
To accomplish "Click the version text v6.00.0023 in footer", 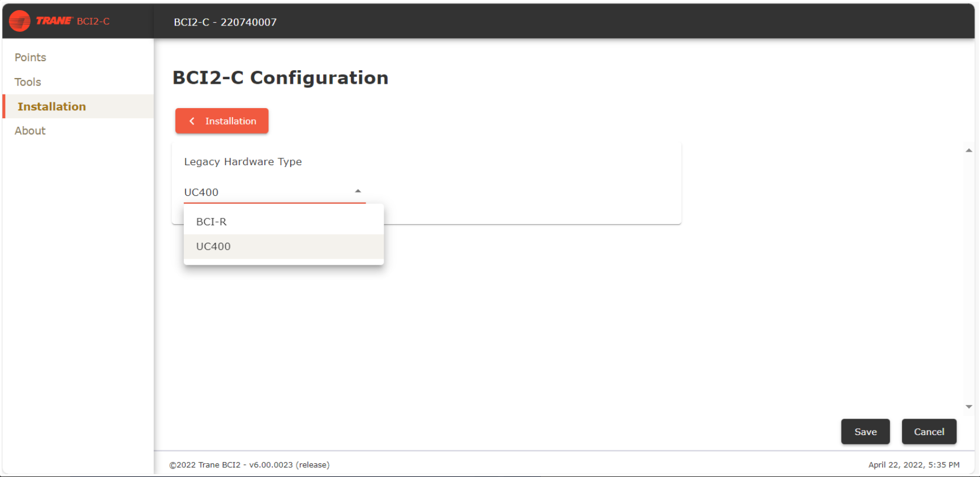I will tap(271, 465).
